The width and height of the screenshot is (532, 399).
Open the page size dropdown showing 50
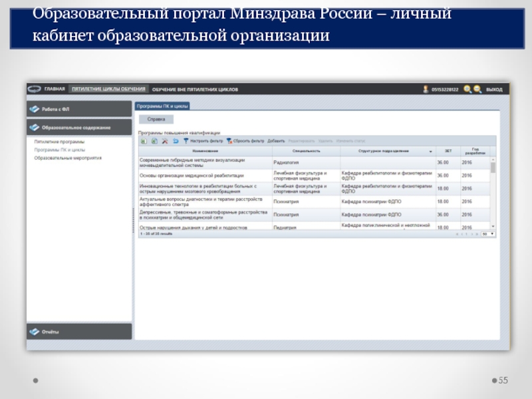pos(487,234)
